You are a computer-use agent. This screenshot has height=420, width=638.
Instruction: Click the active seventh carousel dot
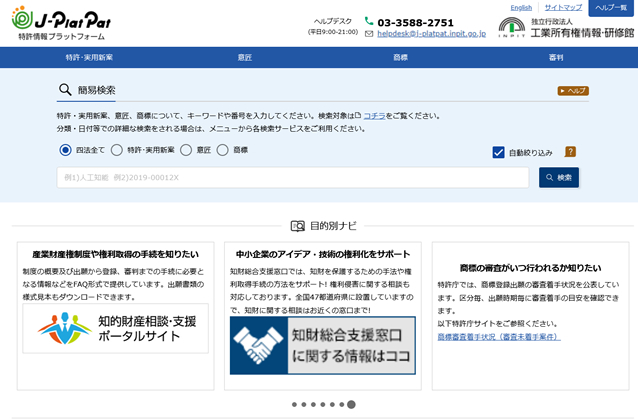(x=352, y=405)
